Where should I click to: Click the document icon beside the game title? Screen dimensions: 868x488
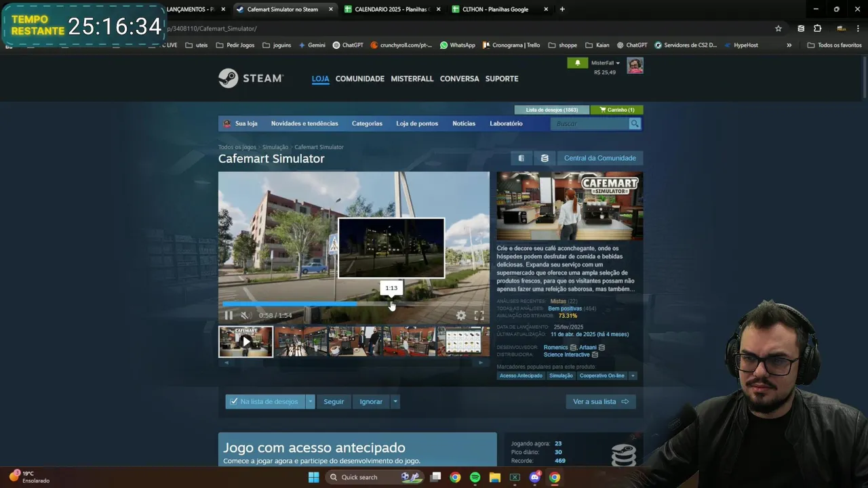point(521,158)
